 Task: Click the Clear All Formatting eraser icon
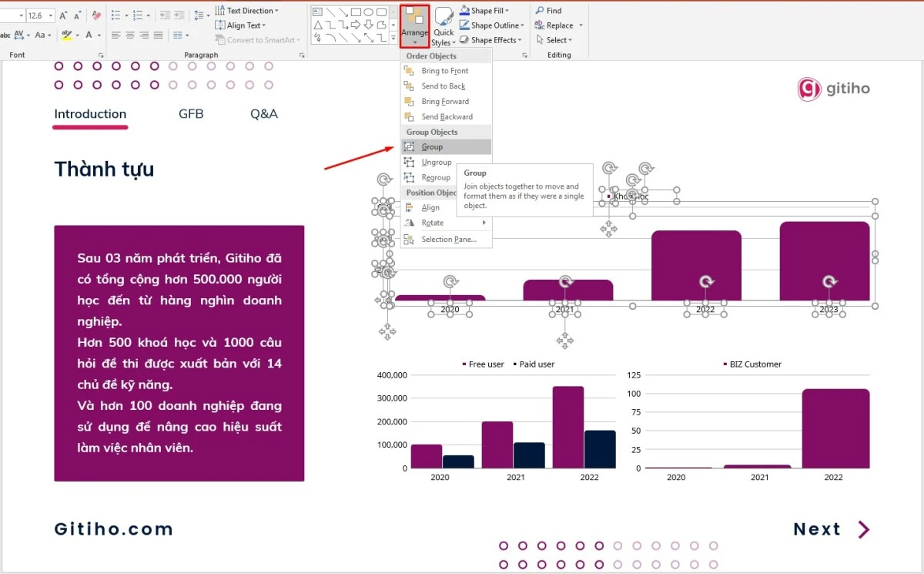96,15
